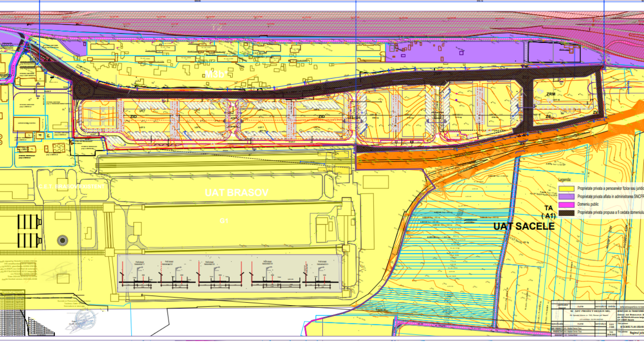644x343 pixels.
Task: Click the coordinate table at bottom left
Action: tap(12, 312)
